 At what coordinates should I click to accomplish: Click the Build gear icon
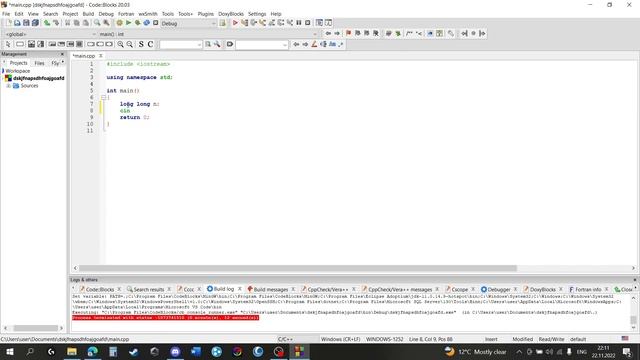119,23
